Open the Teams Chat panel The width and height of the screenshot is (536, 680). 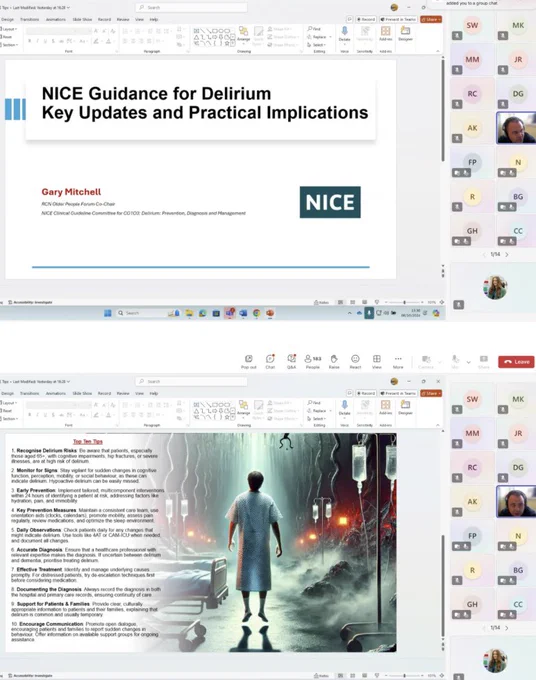coord(270,361)
